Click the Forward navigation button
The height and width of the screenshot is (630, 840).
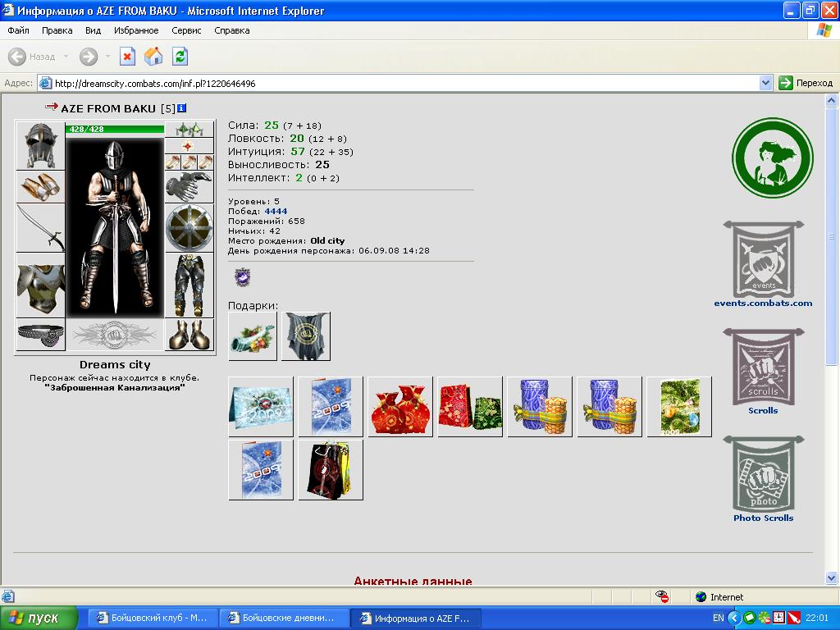[89, 57]
